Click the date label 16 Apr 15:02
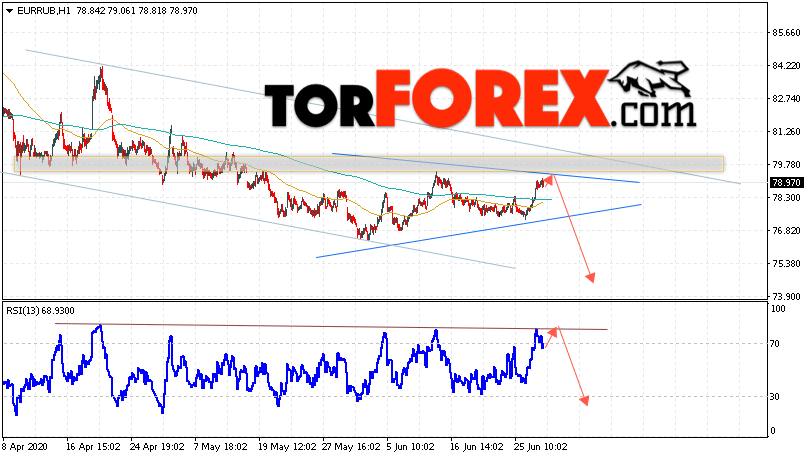 [x=93, y=447]
